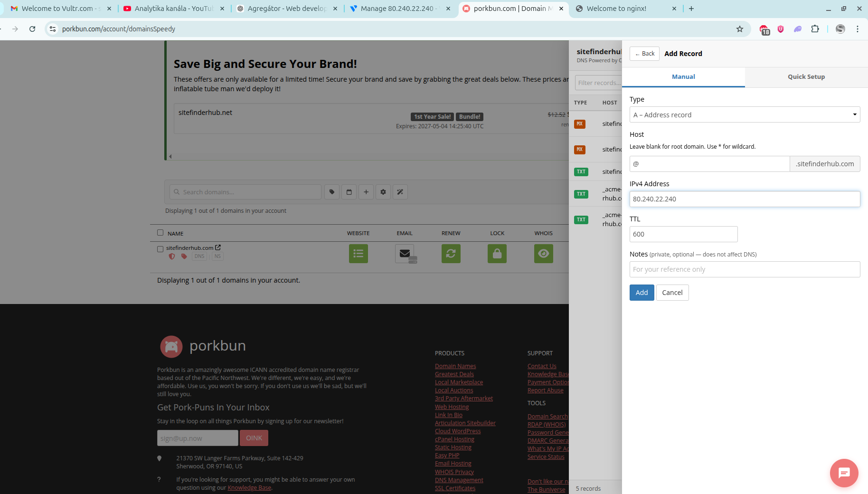
Task: Open the Knowledge Base link in footer text
Action: point(249,488)
